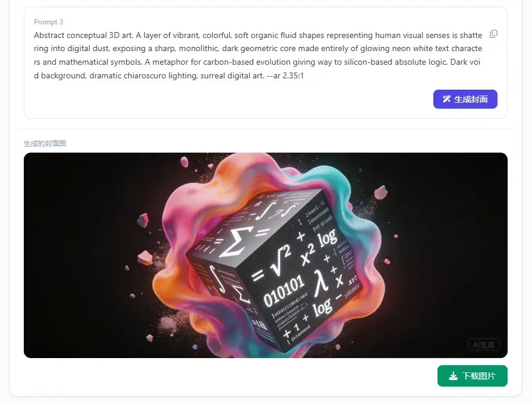Click the prompt line mentioning 'carbon-based evolution'
The height and width of the screenshot is (405, 532).
pos(257,62)
